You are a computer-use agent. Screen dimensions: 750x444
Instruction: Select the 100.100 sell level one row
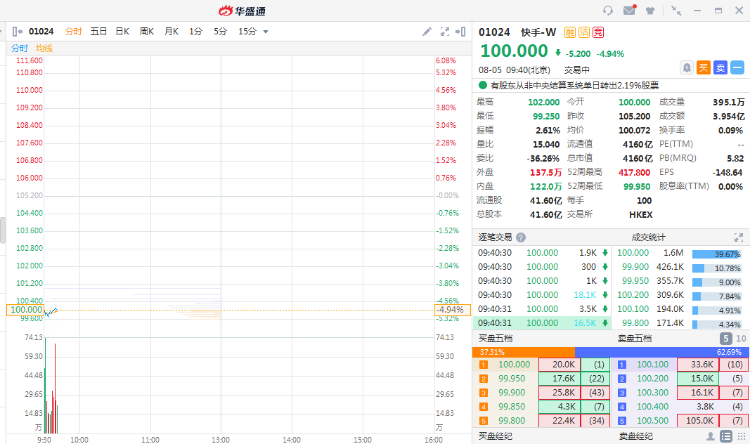click(680, 365)
